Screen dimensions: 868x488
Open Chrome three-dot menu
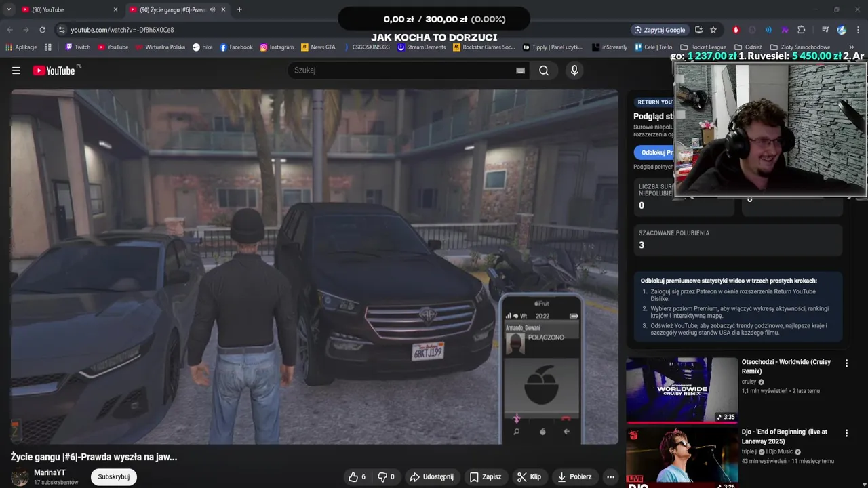(x=858, y=30)
